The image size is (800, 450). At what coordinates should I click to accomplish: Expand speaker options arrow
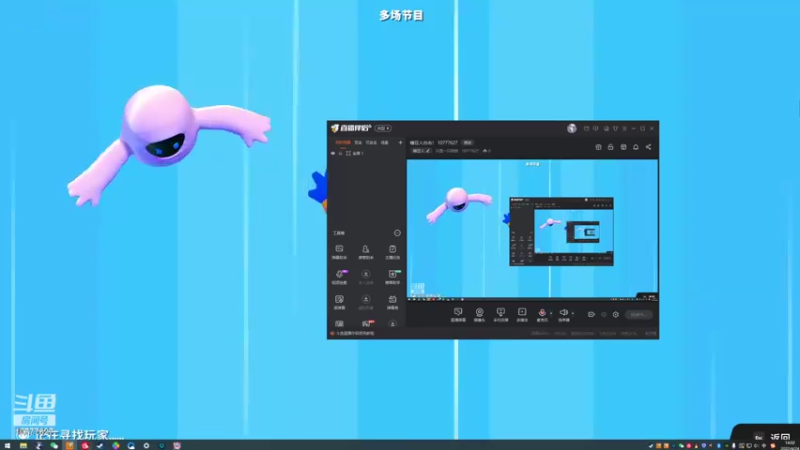pyautogui.click(x=572, y=313)
